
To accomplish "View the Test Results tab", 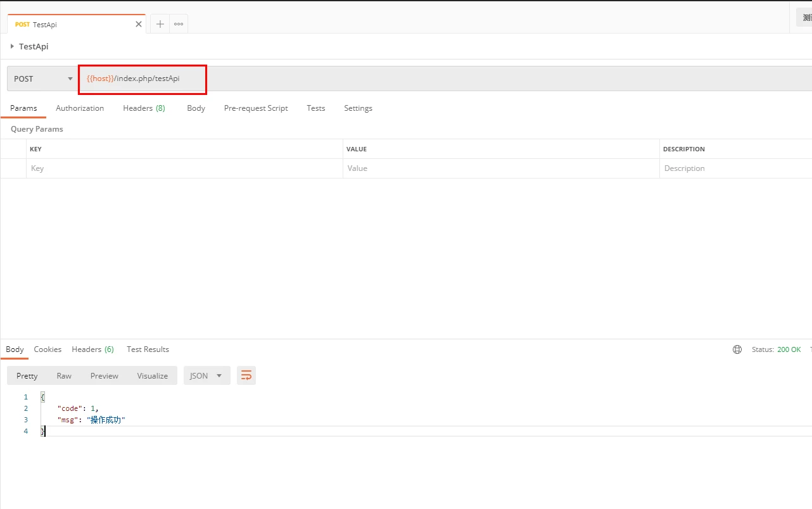I will [148, 349].
